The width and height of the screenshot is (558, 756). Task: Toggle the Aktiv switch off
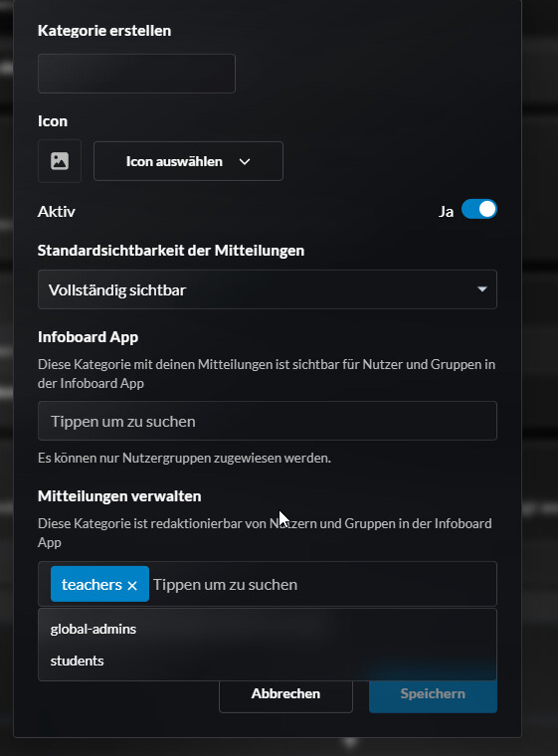(x=478, y=209)
